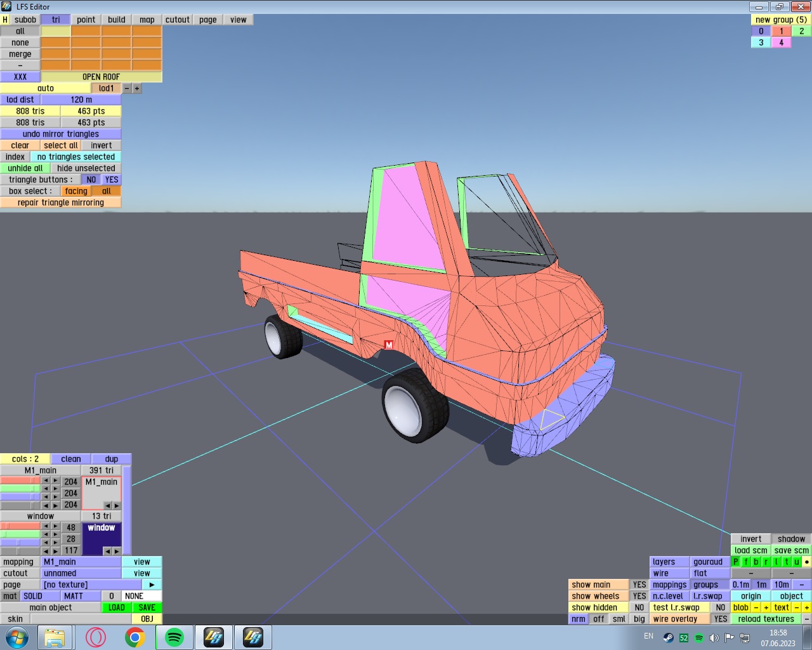812x650 pixels.
Task: Click the plus button next to lod1
Action: pyautogui.click(x=137, y=88)
